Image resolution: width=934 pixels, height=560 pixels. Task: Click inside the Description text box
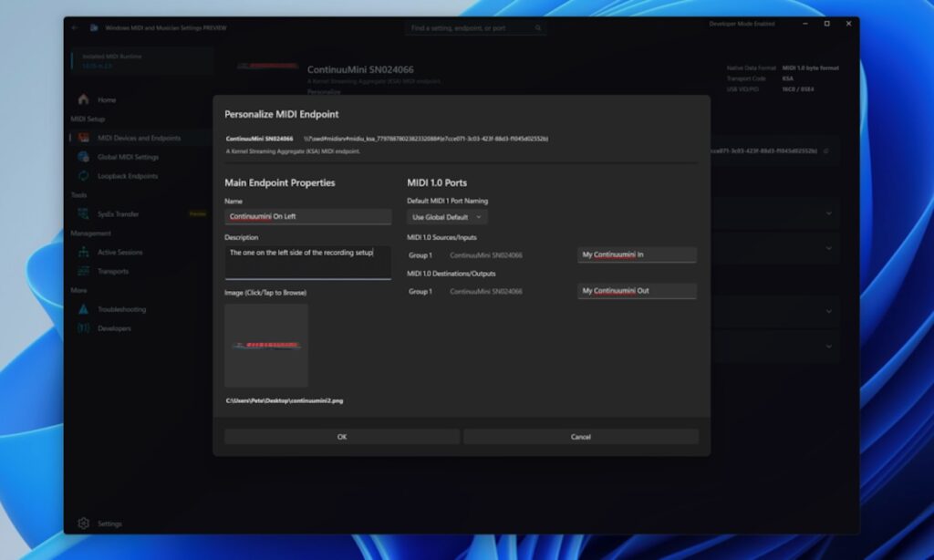307,261
